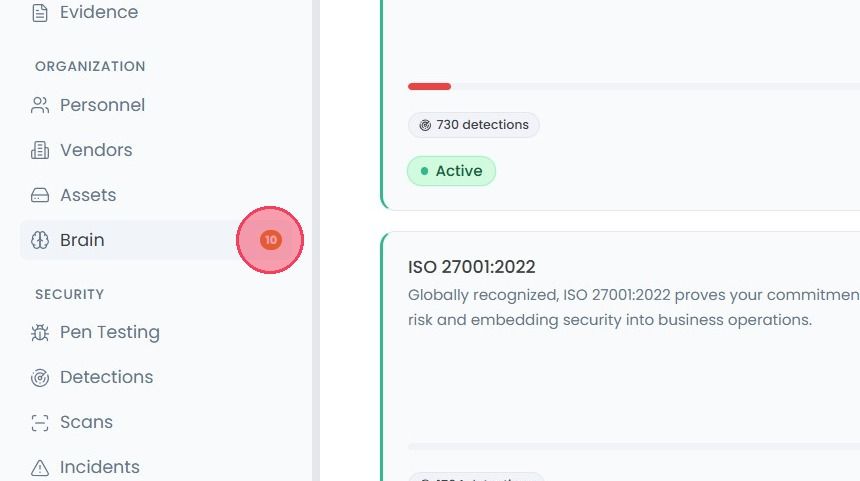Open the Vendors page
This screenshot has height=481, width=860.
click(x=97, y=150)
